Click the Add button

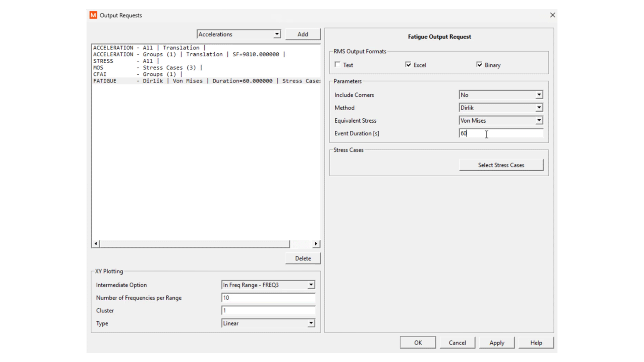coord(303,34)
